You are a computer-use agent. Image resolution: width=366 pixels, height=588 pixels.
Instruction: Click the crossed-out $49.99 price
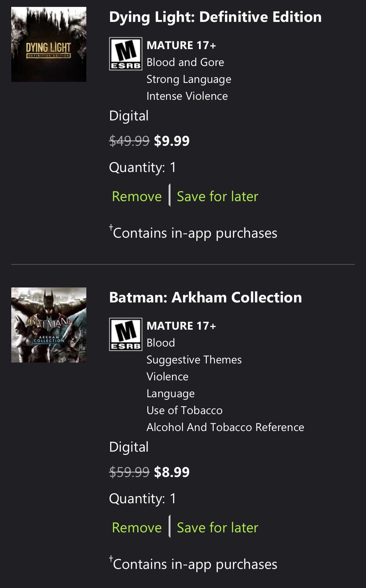pos(129,141)
